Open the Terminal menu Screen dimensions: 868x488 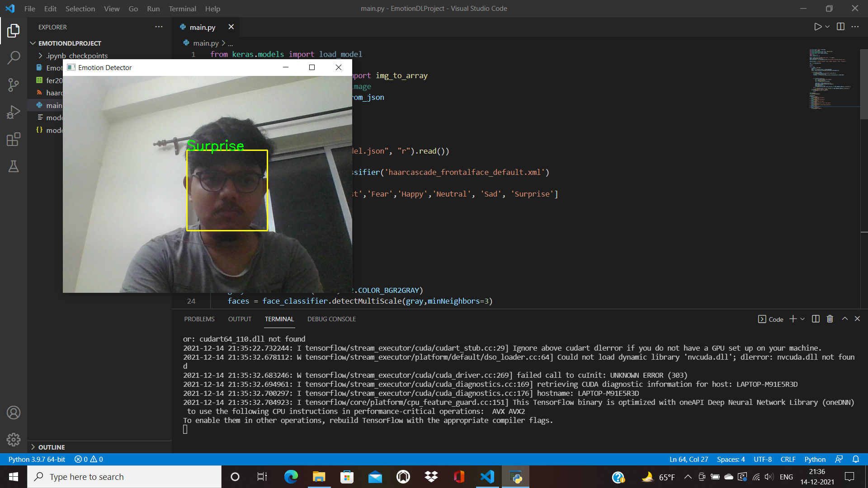tap(182, 9)
